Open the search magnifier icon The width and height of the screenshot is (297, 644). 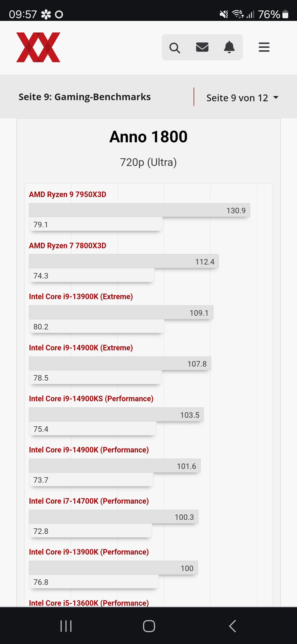pyautogui.click(x=175, y=48)
